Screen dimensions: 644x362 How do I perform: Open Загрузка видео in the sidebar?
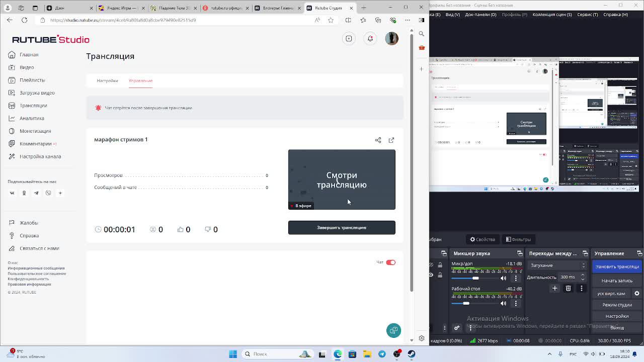coord(32,93)
